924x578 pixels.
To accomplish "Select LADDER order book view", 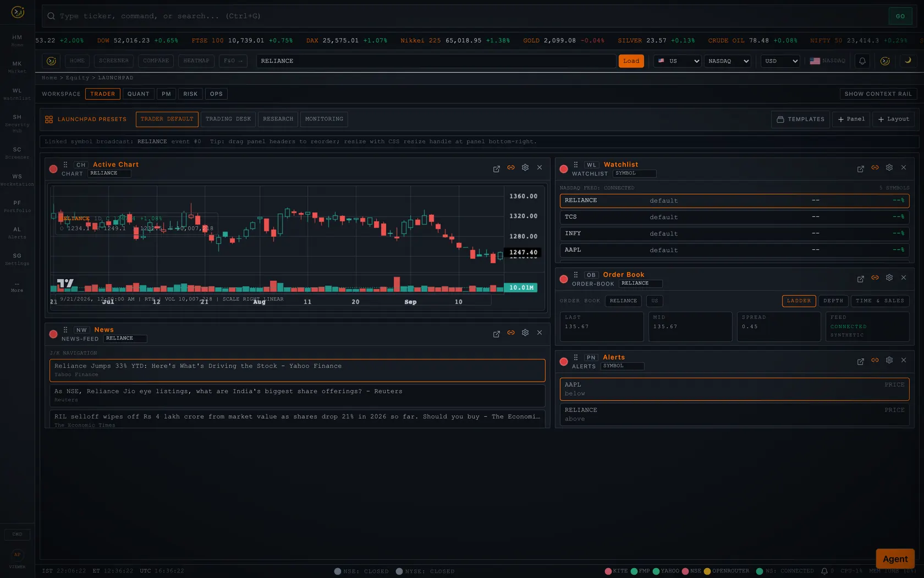I will [799, 301].
